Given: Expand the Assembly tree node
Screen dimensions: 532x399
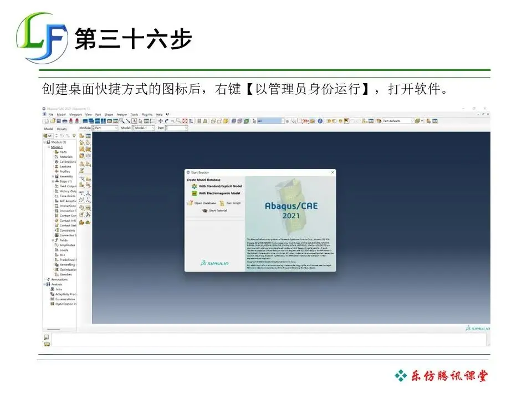Looking at the screenshot, I should 53,176.
